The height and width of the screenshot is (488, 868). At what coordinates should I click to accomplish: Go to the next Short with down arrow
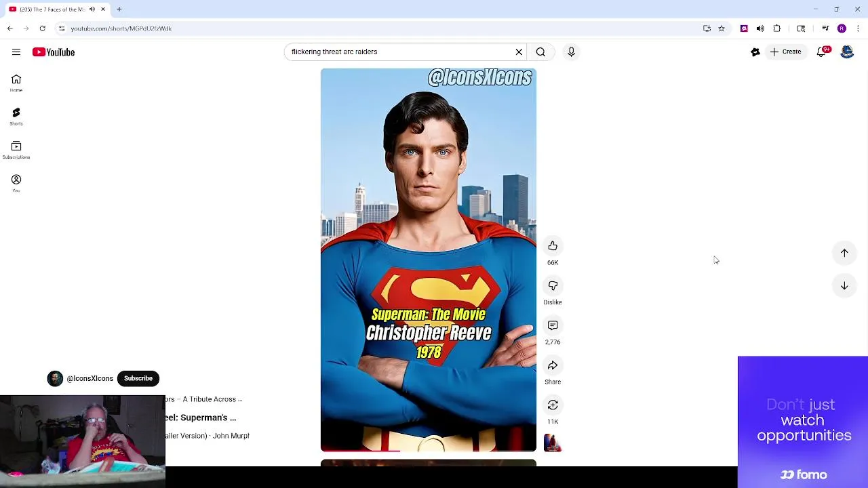click(x=844, y=286)
